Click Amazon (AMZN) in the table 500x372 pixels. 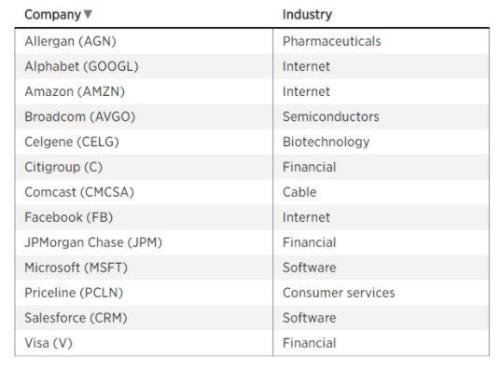coord(75,91)
